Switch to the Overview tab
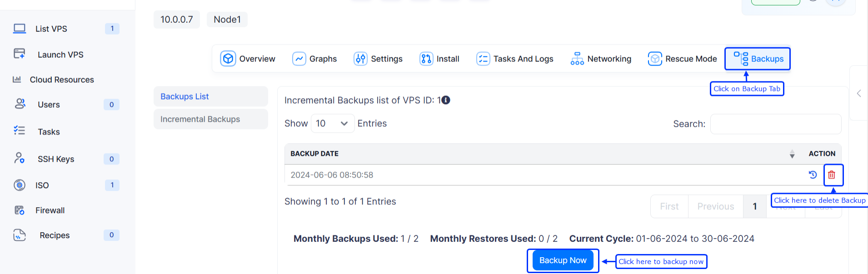Screen dimensions: 868x274 [x=248, y=59]
